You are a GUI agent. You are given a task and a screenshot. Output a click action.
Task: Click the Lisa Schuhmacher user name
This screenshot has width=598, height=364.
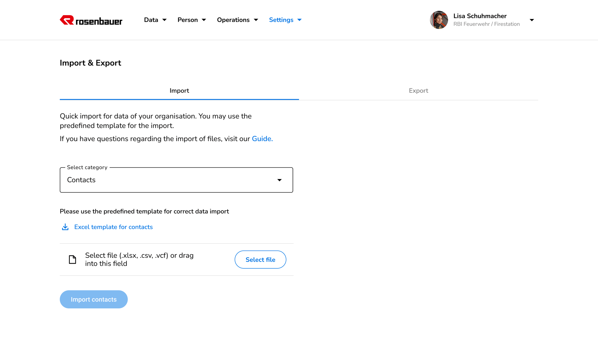click(x=480, y=16)
